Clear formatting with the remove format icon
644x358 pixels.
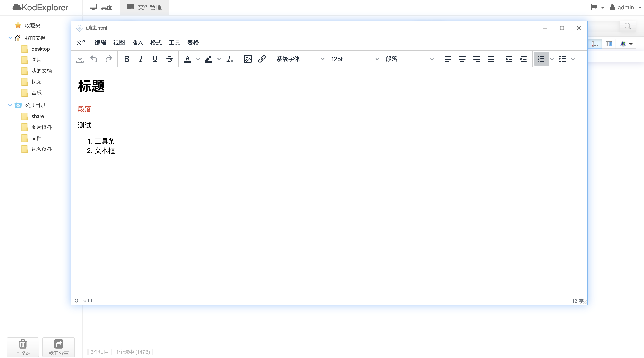[x=229, y=59]
